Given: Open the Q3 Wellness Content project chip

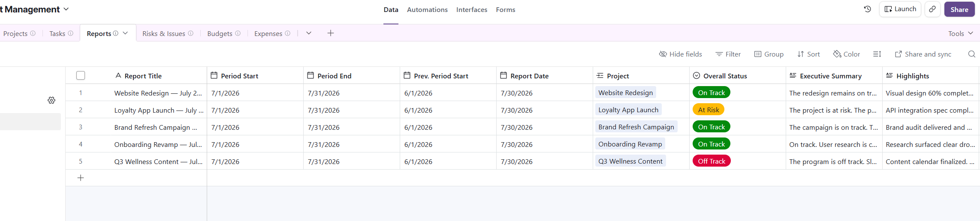Looking at the screenshot, I should 630,161.
